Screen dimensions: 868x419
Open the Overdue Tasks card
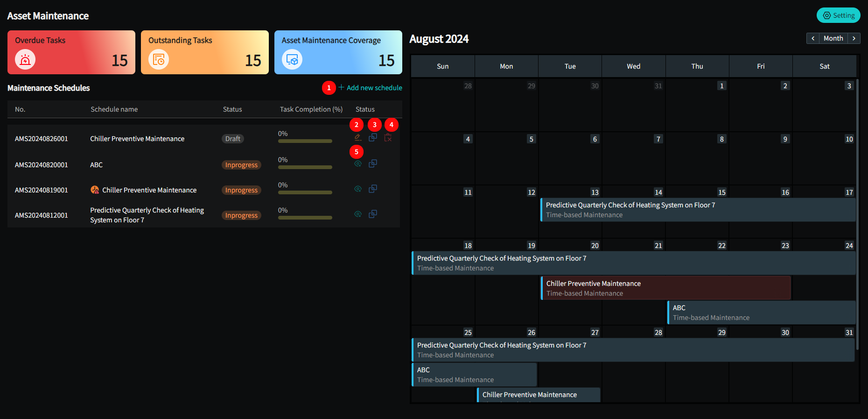(x=71, y=52)
